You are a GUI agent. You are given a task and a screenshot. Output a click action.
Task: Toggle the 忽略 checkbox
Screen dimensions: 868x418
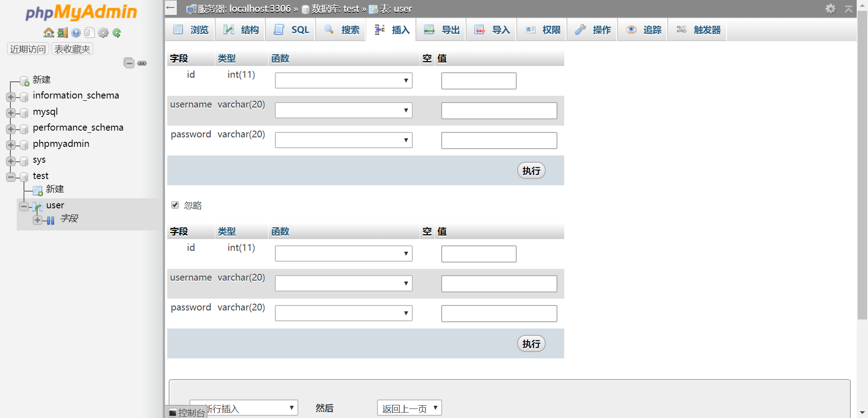[x=175, y=205]
